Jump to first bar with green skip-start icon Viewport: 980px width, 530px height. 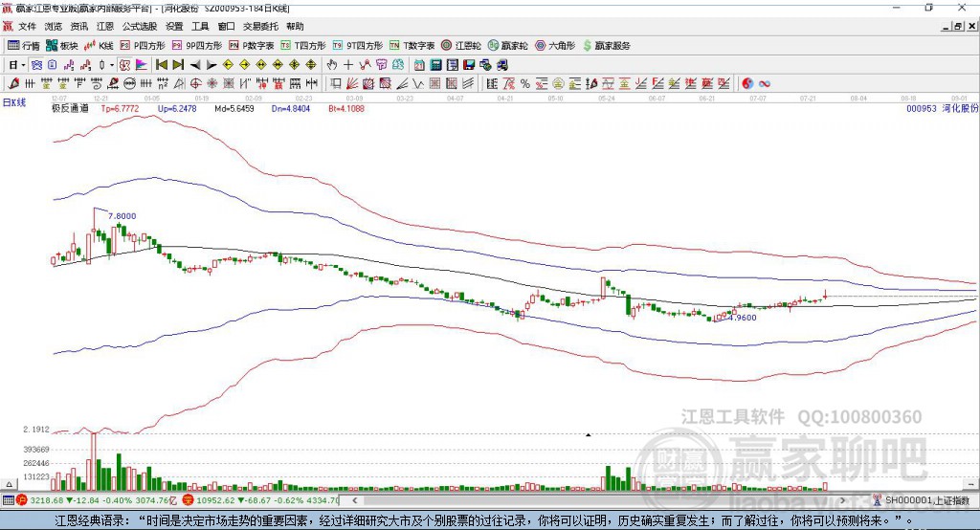click(x=161, y=64)
